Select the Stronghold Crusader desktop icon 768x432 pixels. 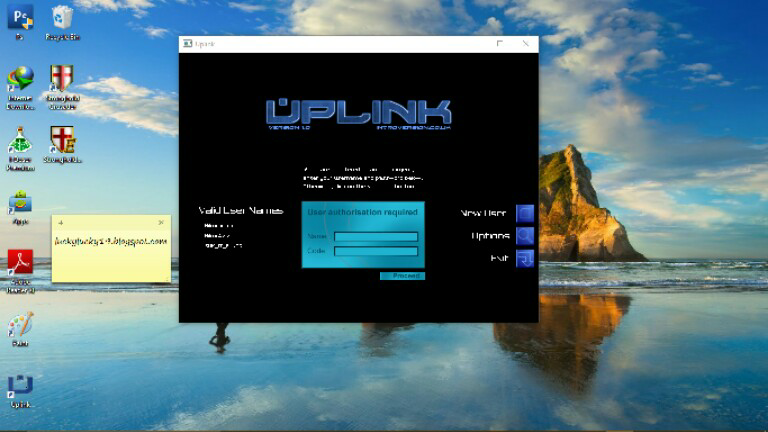click(x=62, y=88)
